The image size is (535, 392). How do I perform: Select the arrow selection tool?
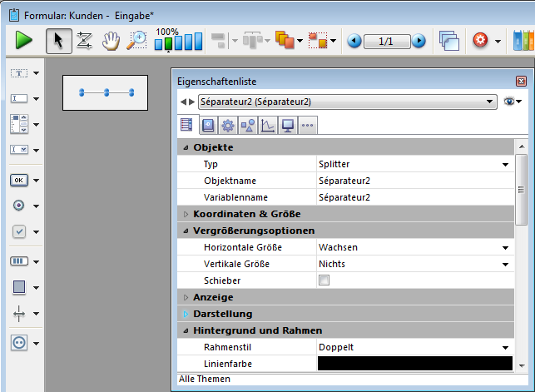[58, 40]
